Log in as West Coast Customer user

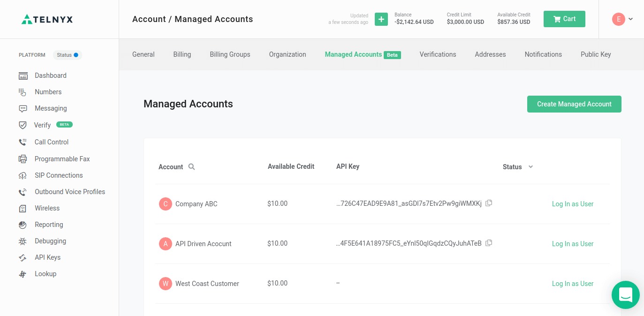[x=573, y=284]
